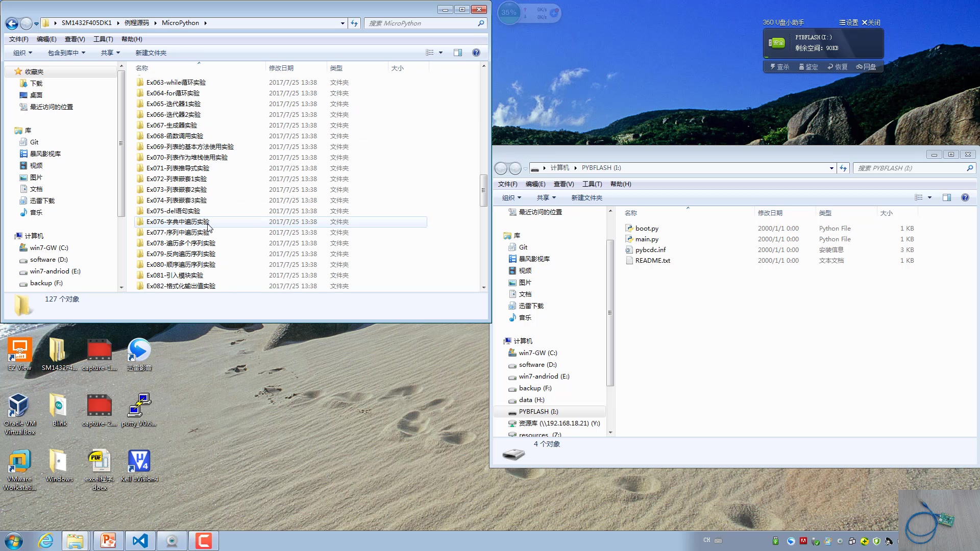Open EZ View desktop icon

pos(19,350)
